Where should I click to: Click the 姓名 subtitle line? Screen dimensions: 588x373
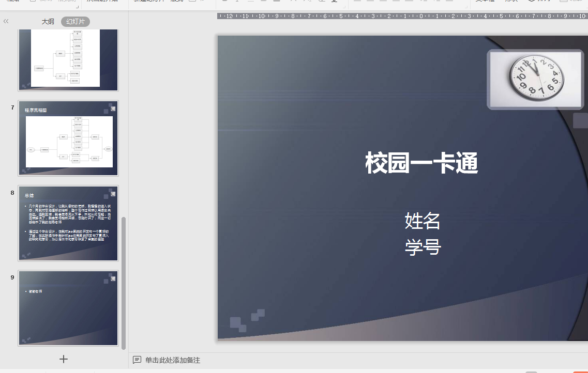click(422, 221)
